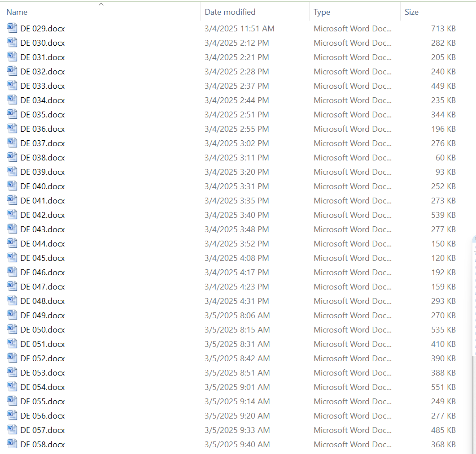Click the file icon for DE 038.docx

pyautogui.click(x=12, y=157)
